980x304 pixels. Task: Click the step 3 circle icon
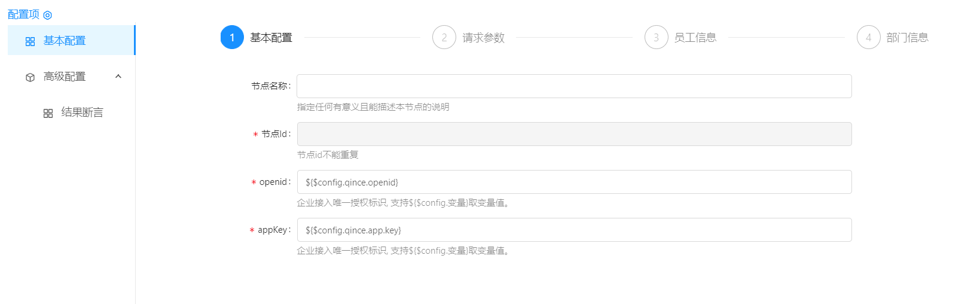(x=656, y=37)
